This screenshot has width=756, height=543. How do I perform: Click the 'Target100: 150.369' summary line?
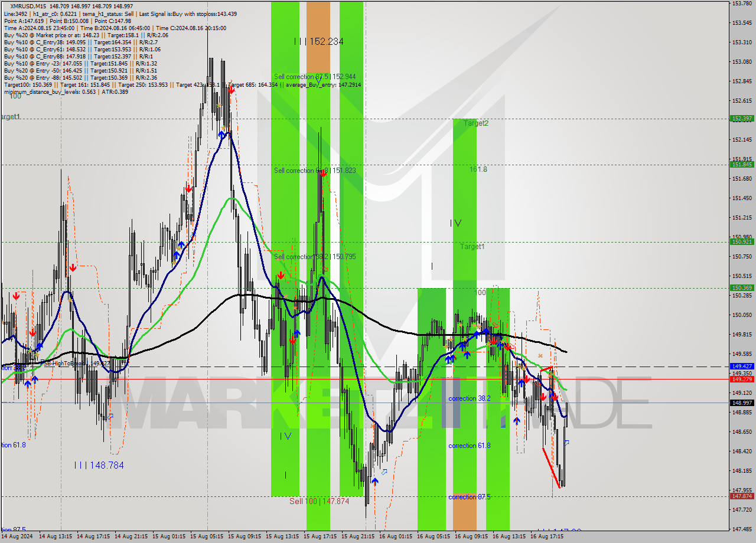tap(182, 84)
